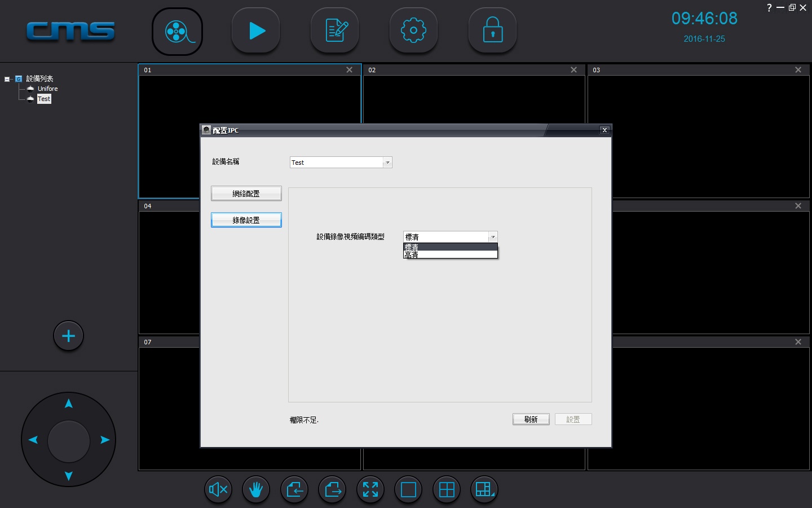Open the log notepad icon
This screenshot has width=812, height=508.
[x=335, y=30]
